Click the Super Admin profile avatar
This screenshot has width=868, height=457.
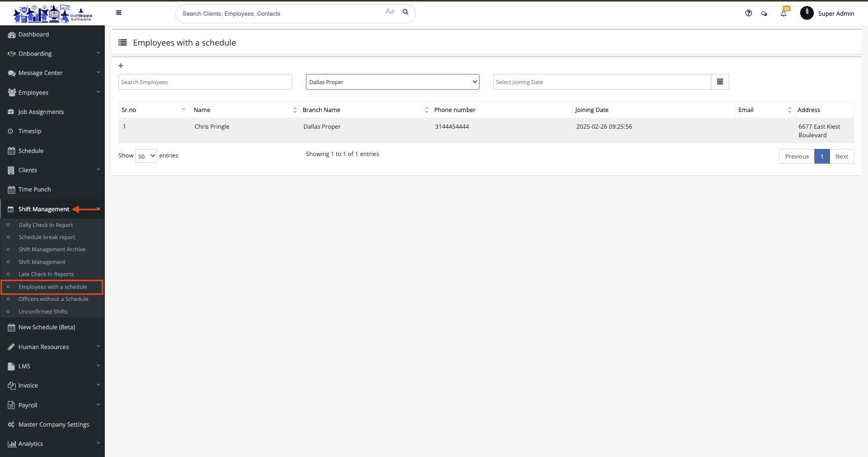807,13
